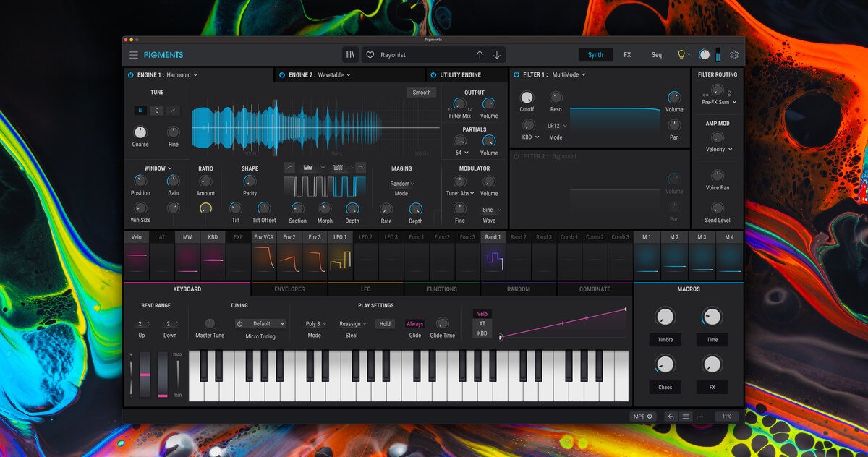The width and height of the screenshot is (868, 457).
Task: Select the keyboard-shaped tune mode icon
Action: pyautogui.click(x=140, y=111)
